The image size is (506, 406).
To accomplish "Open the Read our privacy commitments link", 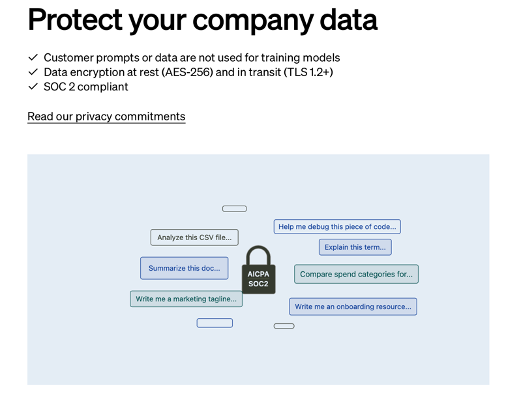I will [x=106, y=117].
